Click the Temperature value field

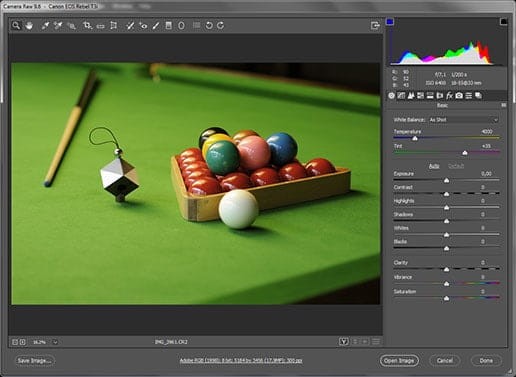pos(487,132)
